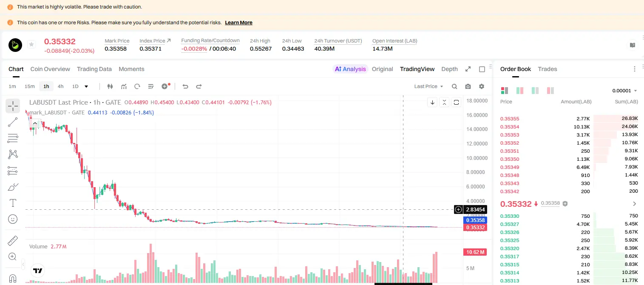Activate the zoom in tool
The image size is (644, 285).
13,257
